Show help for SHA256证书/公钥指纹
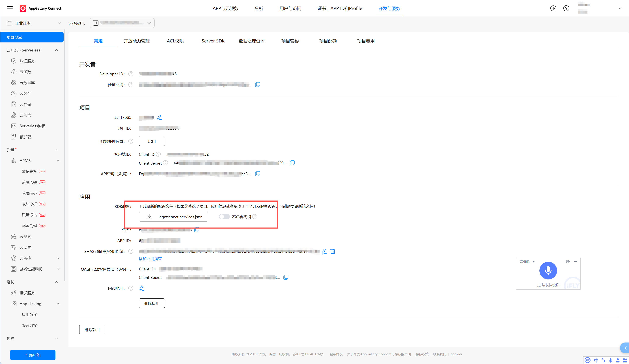Screen dimensions: 629x364 [x=131, y=251]
